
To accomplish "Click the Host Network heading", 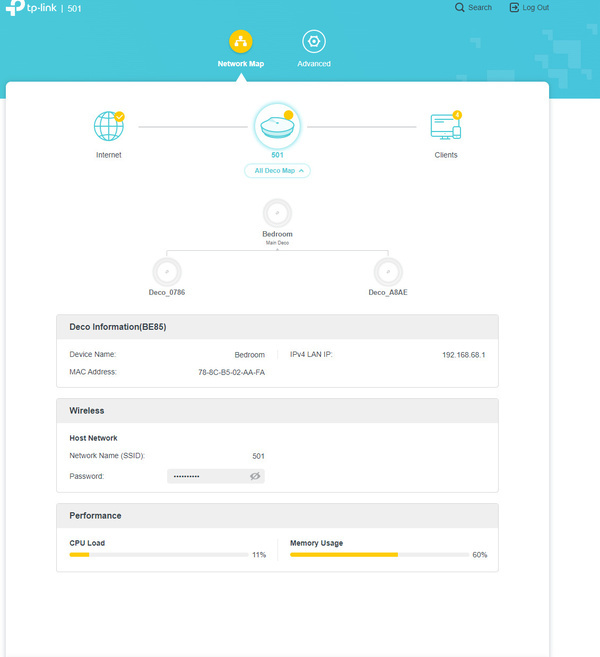I will 93,438.
